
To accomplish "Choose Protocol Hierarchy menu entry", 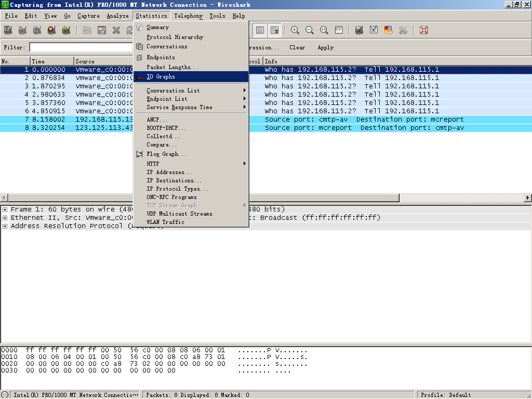I will (191, 37).
